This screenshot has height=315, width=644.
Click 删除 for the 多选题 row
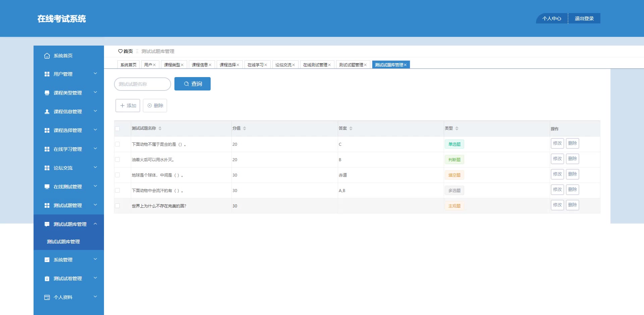pyautogui.click(x=573, y=190)
